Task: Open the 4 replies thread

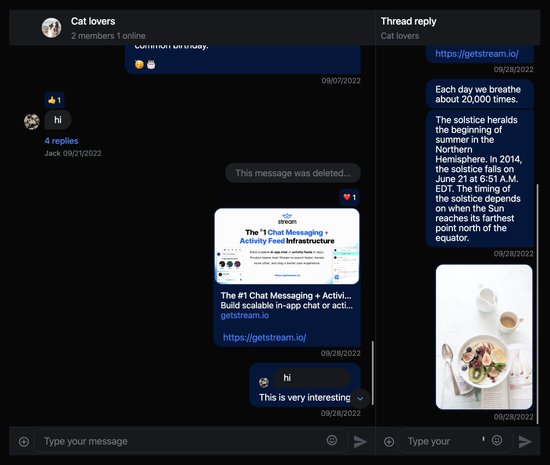Action: pyautogui.click(x=61, y=141)
